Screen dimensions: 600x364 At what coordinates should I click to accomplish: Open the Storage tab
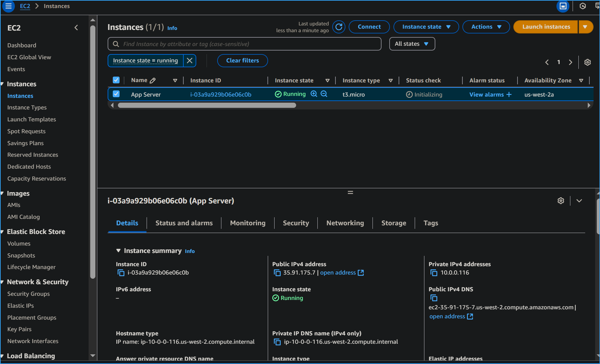393,223
